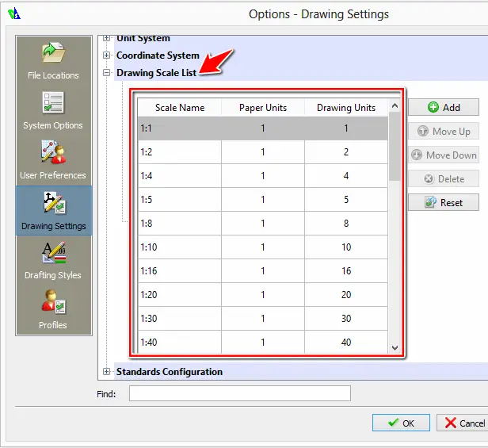Select the File Locations label
The image size is (488, 448).
tap(53, 75)
